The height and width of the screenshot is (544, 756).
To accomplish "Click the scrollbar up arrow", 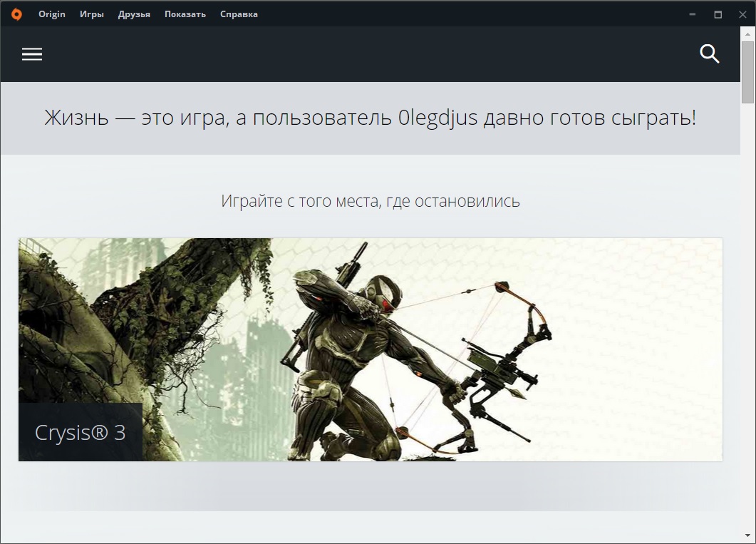I will (x=747, y=34).
